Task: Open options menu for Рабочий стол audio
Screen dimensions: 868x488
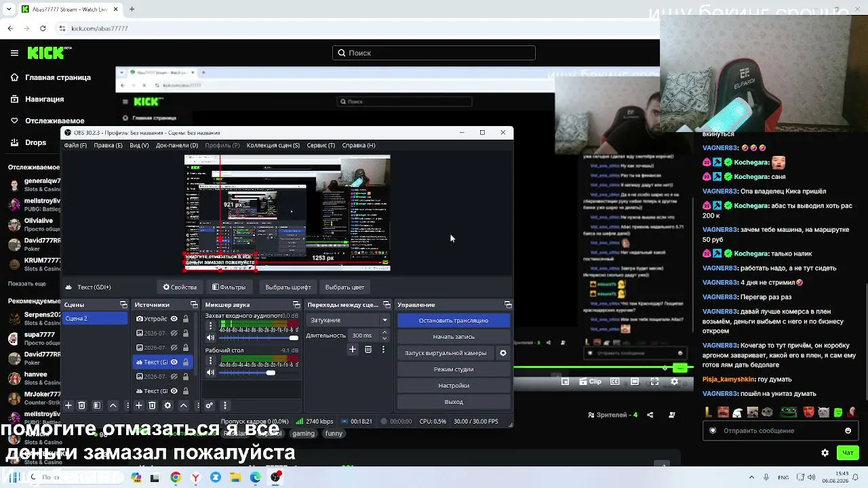Action: tap(210, 361)
